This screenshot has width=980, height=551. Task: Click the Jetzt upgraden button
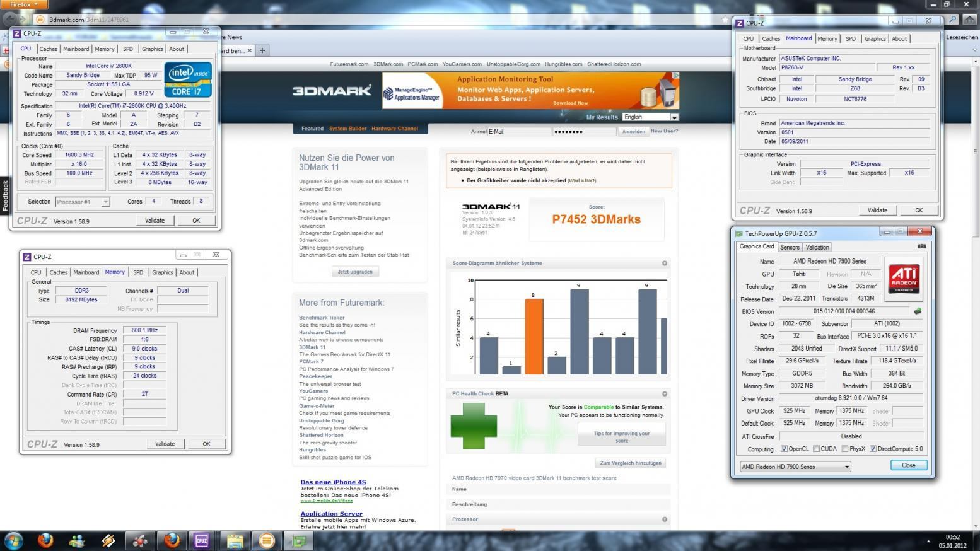(355, 272)
